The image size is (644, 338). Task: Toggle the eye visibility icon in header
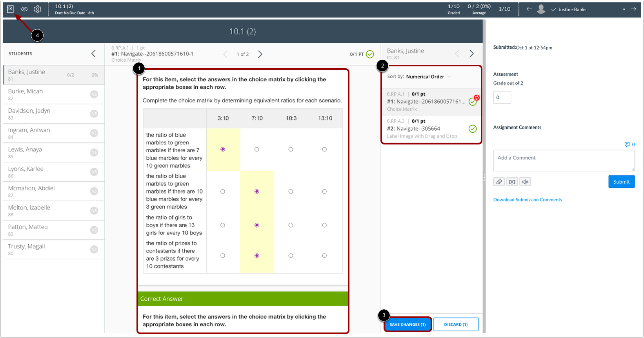tap(24, 9)
